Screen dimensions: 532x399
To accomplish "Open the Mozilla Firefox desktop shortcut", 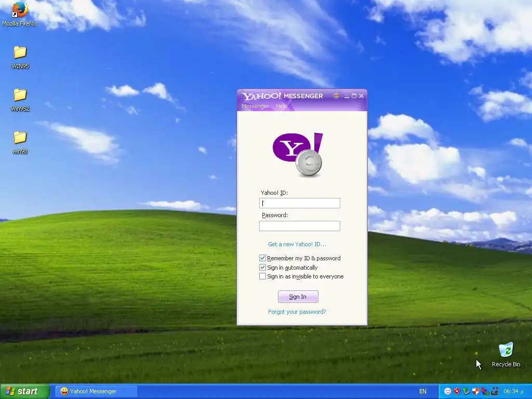I will pyautogui.click(x=20, y=14).
